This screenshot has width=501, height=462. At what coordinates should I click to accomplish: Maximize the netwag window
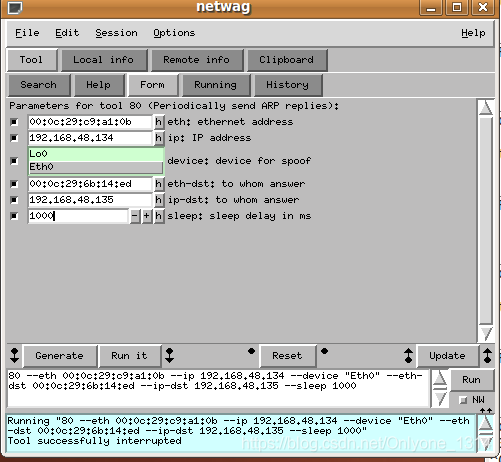tap(457, 7)
